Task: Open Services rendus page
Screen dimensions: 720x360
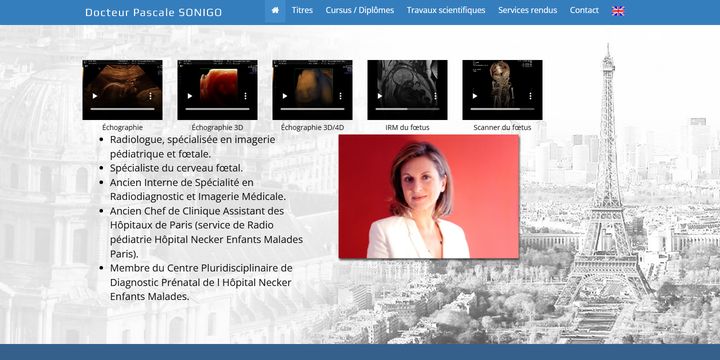Action: coord(528,10)
